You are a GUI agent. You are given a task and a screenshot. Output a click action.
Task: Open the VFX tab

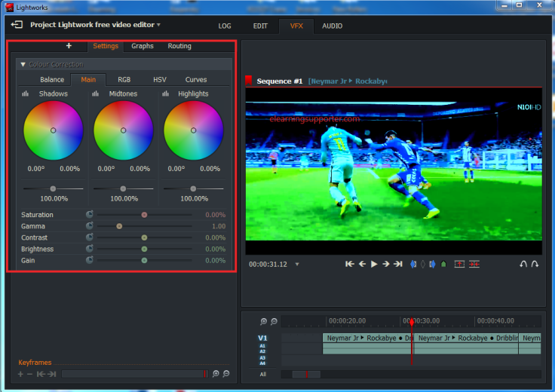pos(296,26)
